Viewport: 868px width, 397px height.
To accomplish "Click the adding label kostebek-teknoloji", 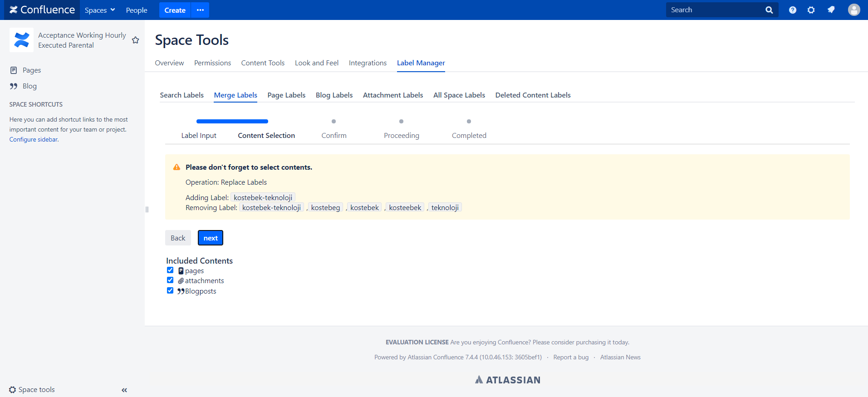I will click(x=263, y=198).
